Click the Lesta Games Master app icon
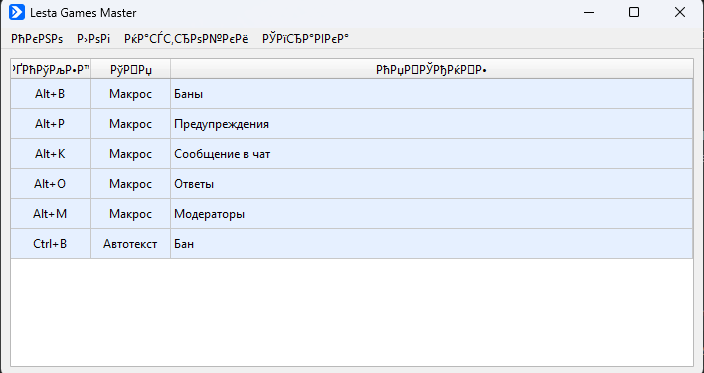The height and width of the screenshot is (373, 704). click(x=17, y=12)
